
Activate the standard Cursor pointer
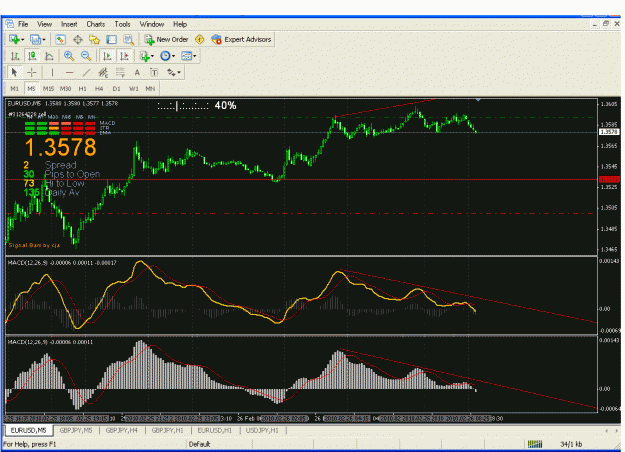pos(14,73)
